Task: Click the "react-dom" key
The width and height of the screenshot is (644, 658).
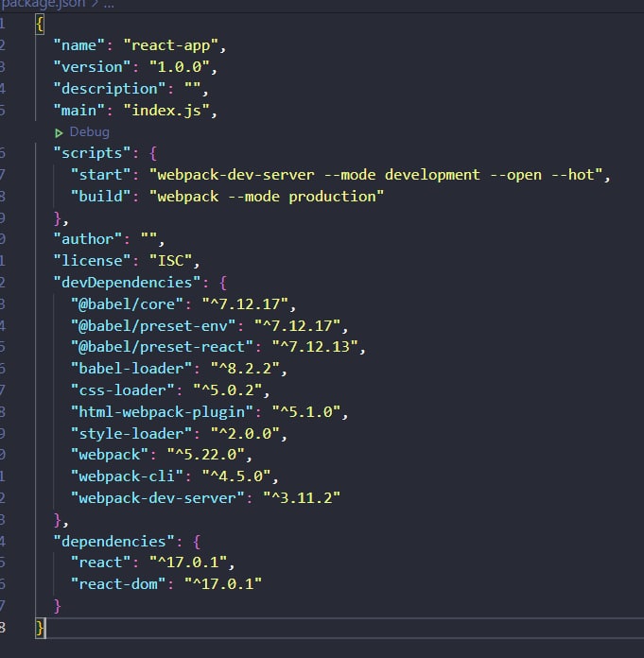Action: [118, 584]
